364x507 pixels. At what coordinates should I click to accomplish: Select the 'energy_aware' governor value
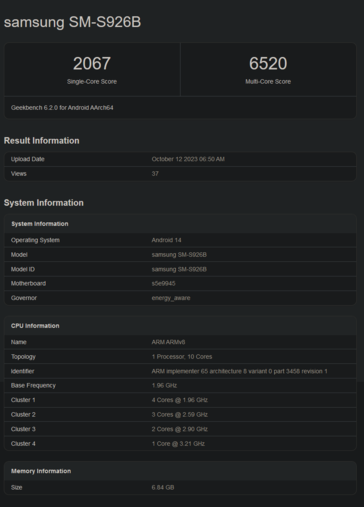coord(171,298)
